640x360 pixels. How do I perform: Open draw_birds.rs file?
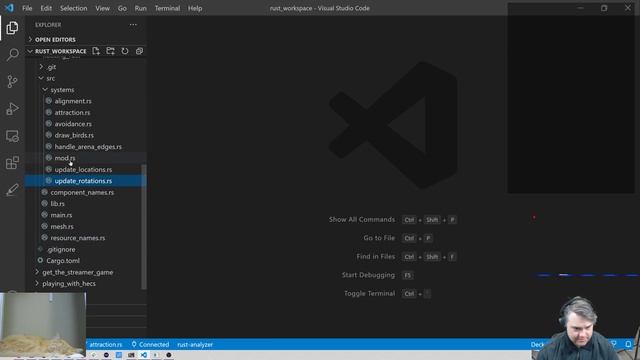[x=74, y=135]
